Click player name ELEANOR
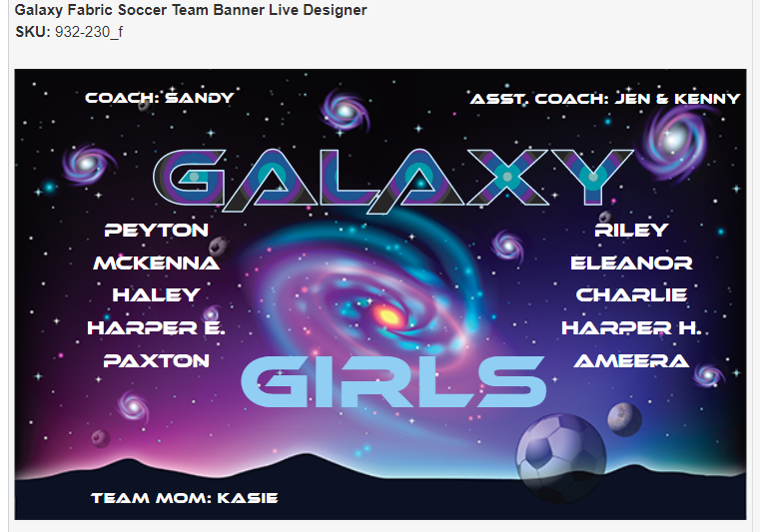This screenshot has width=760, height=532. 631,264
